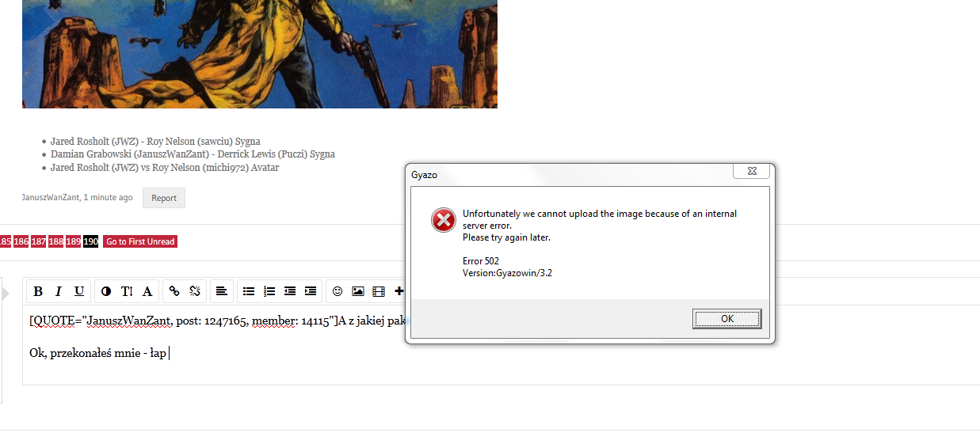Open the text color picker
This screenshot has height=444, width=980.
(106, 291)
